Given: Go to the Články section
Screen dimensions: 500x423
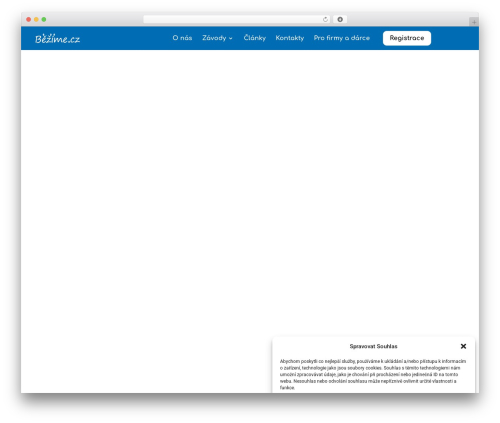Looking at the screenshot, I should click(x=255, y=38).
